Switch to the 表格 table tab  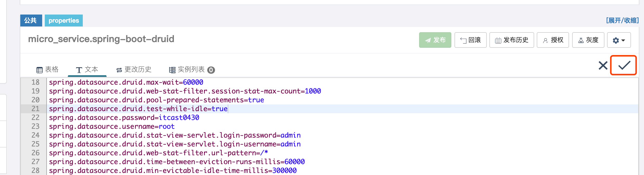(47, 70)
